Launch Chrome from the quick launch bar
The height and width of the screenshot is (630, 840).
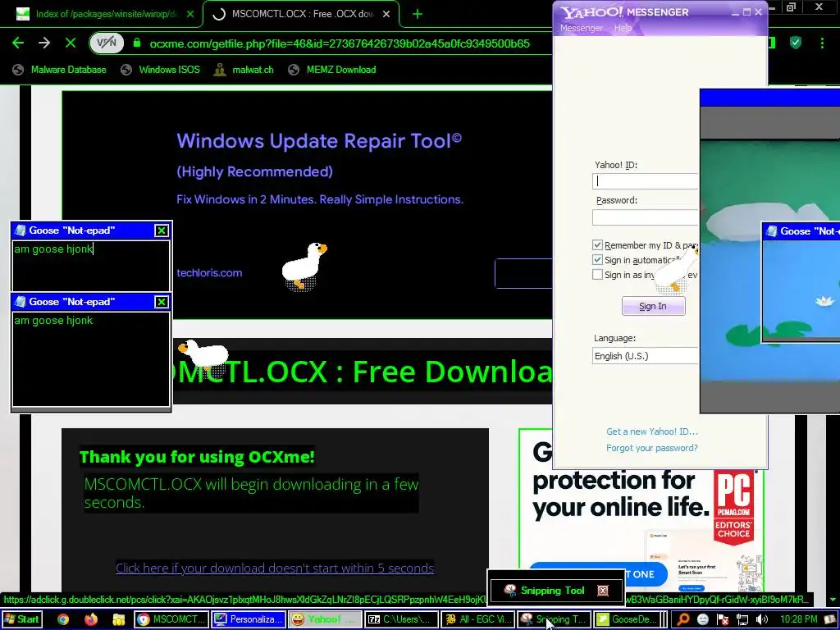pyautogui.click(x=63, y=619)
